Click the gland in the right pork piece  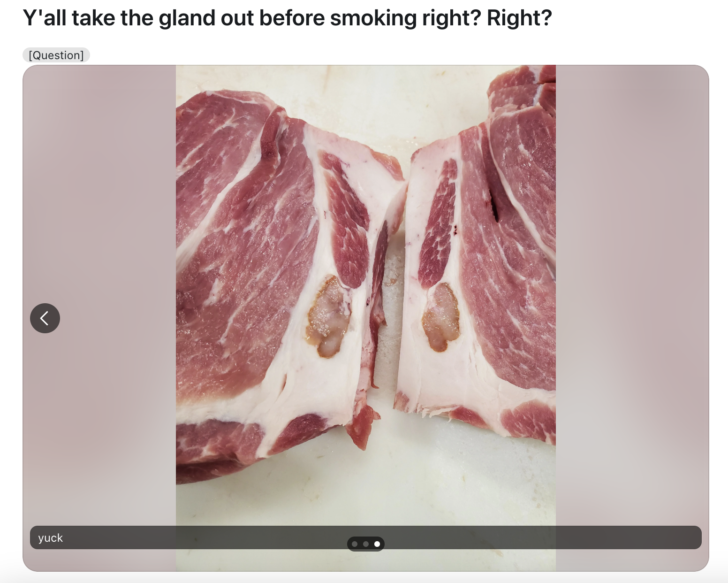pos(440,317)
